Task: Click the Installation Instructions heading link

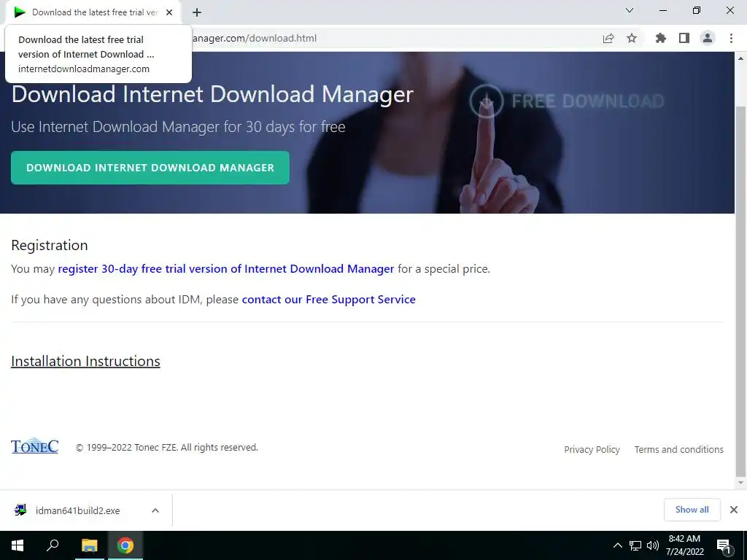Action: coord(86,361)
